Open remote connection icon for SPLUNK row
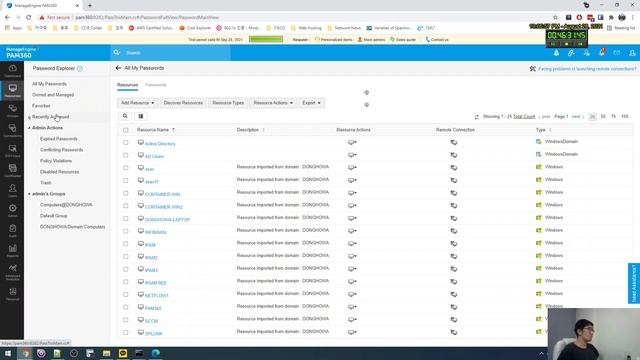 point(453,332)
